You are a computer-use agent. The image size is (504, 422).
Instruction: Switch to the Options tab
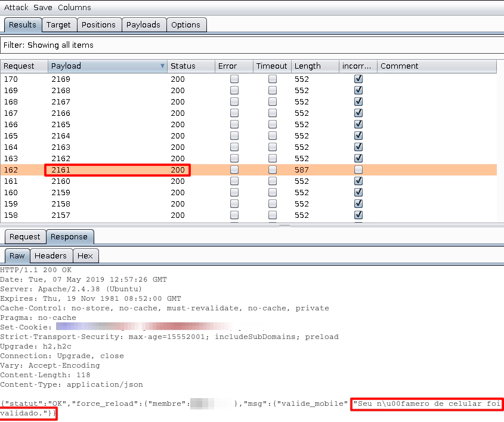tap(185, 24)
